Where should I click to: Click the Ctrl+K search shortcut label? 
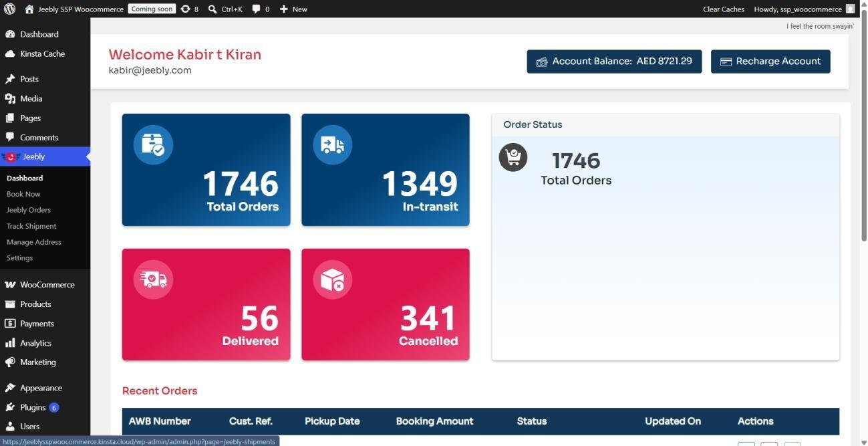pos(232,9)
